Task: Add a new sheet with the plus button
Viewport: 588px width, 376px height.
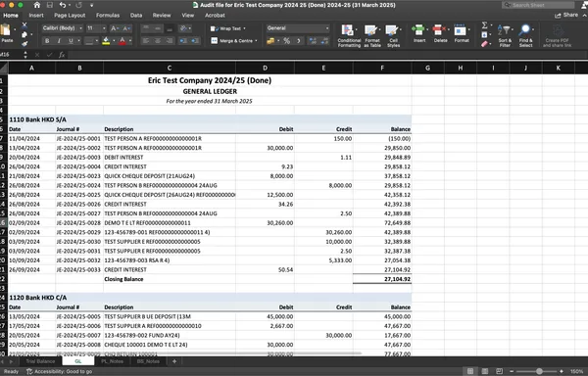Action: point(174,361)
